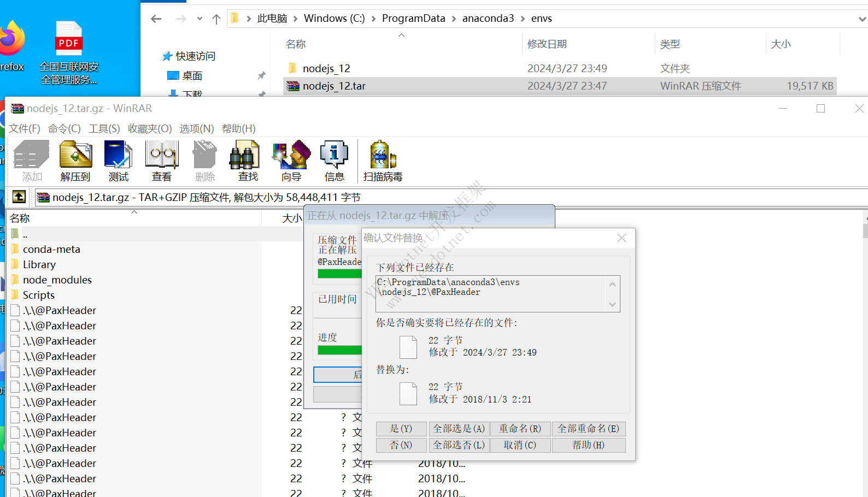Click 全部选是(A) button
Viewport: 868px width, 497px height.
click(459, 429)
